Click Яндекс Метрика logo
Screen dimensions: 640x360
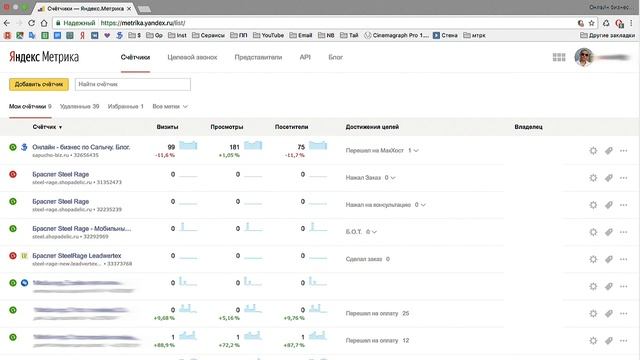[44, 57]
